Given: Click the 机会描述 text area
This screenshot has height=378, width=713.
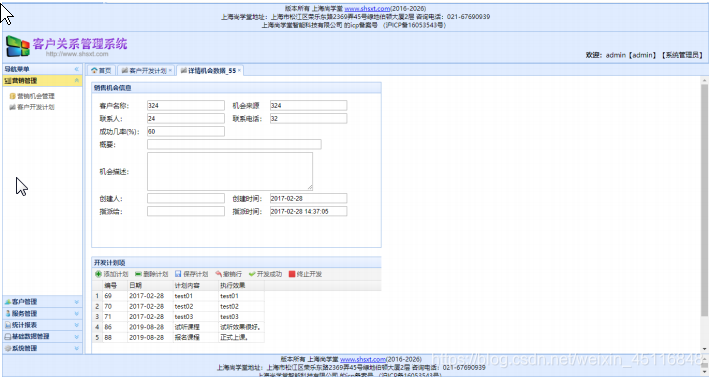Looking at the screenshot, I should point(230,171).
